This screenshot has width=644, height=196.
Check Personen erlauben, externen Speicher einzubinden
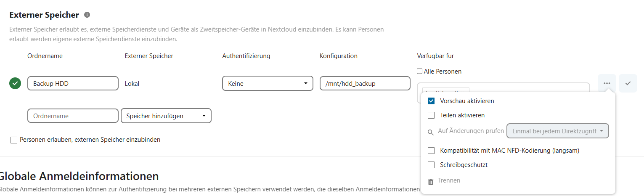(14, 140)
